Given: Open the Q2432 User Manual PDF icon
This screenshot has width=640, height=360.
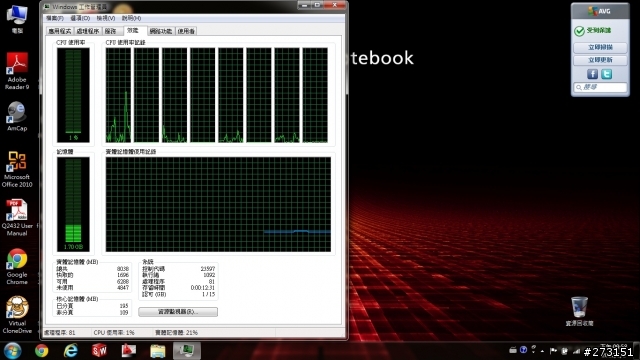Looking at the screenshot, I should click(17, 218).
